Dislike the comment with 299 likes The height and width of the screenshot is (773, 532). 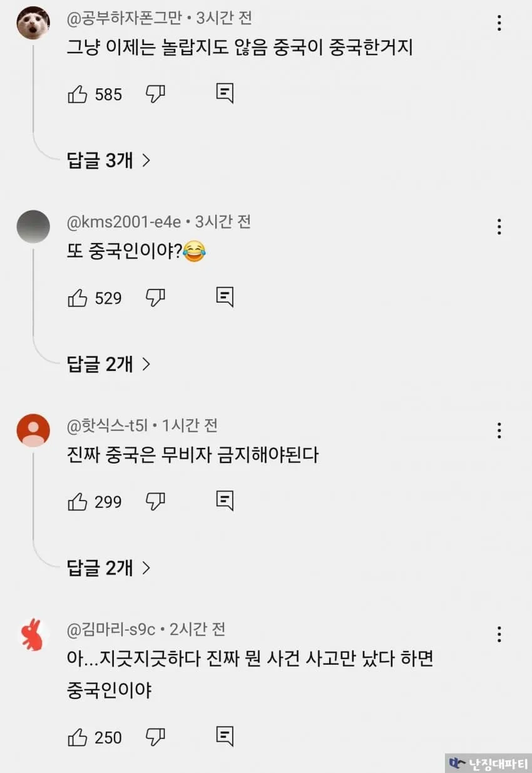pos(155,501)
